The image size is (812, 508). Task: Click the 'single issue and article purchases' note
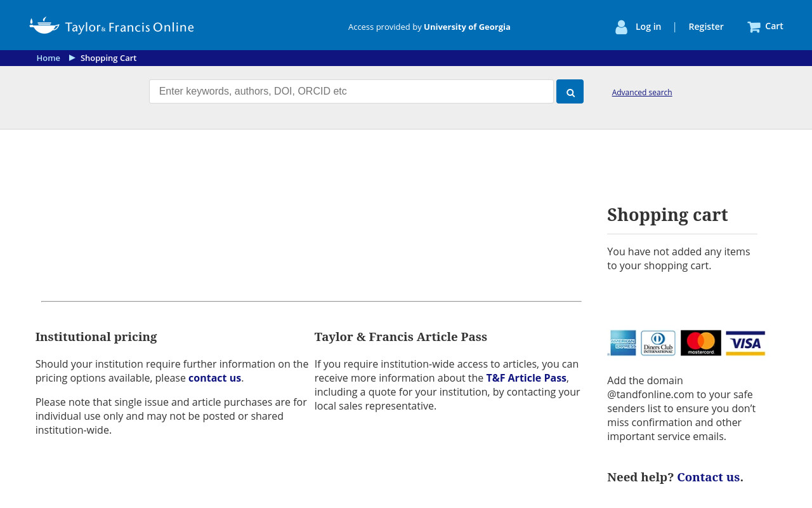(x=171, y=416)
